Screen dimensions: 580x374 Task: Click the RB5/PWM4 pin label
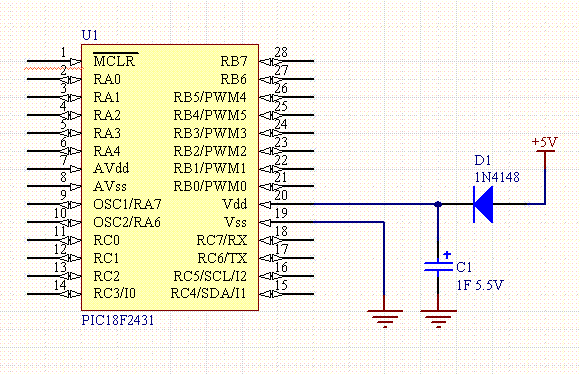pos(210,97)
